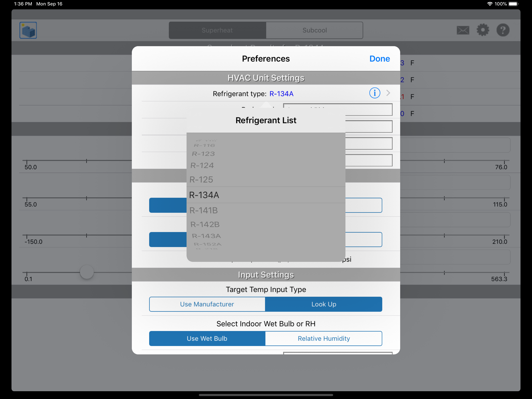
Task: Choose R-141B in Refrigerant List
Action: click(x=204, y=211)
